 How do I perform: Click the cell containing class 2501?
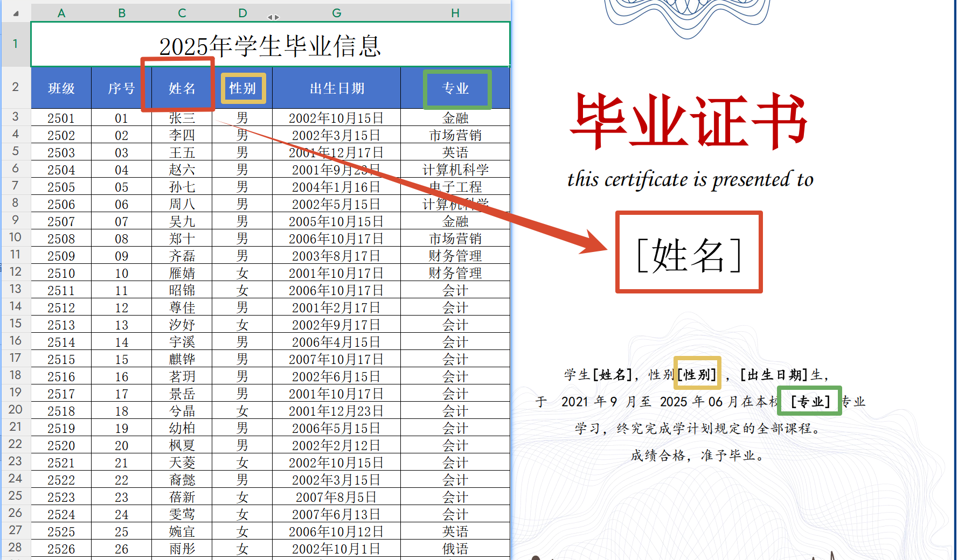61,117
